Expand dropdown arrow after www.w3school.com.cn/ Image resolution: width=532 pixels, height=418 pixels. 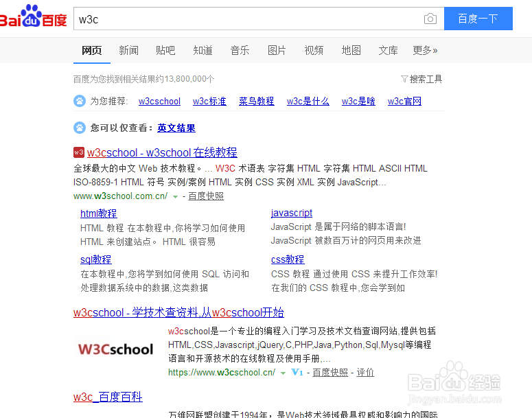[x=175, y=196]
